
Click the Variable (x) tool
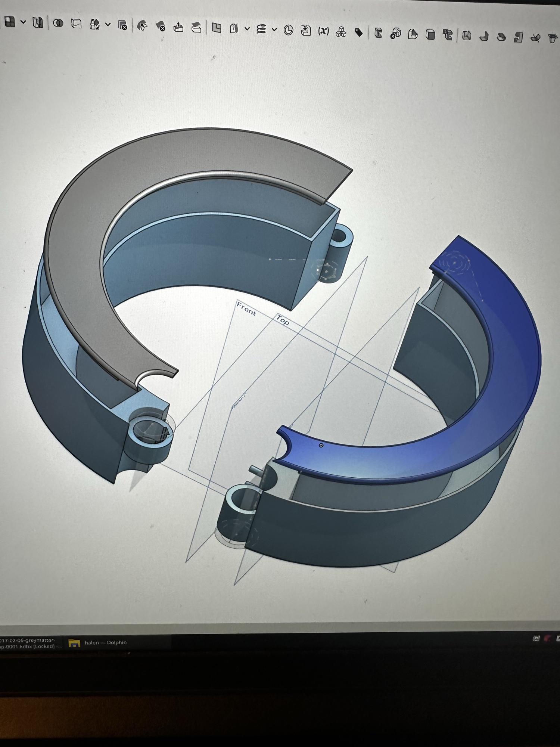coord(323,31)
